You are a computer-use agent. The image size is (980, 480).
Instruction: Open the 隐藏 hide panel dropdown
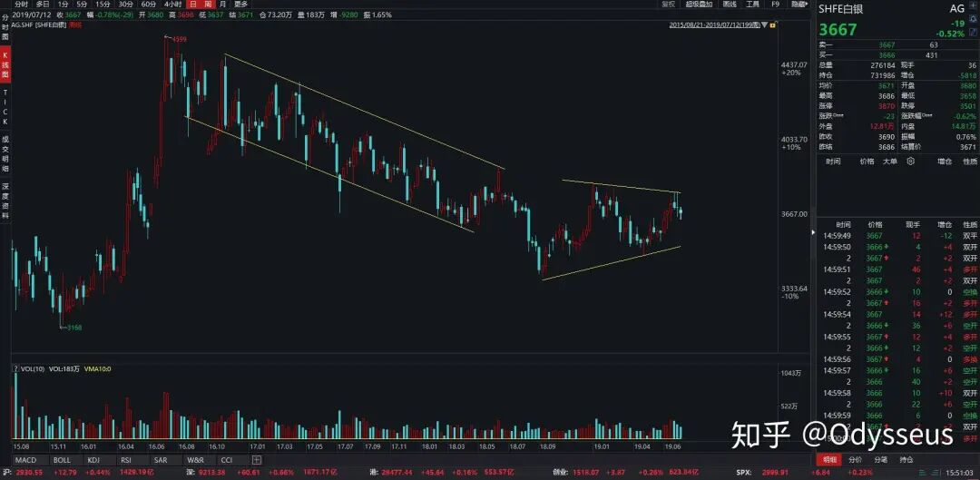(x=799, y=5)
